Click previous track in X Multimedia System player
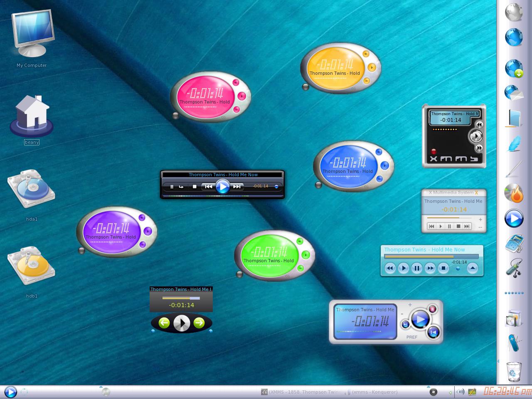This screenshot has width=532, height=399. point(431,227)
